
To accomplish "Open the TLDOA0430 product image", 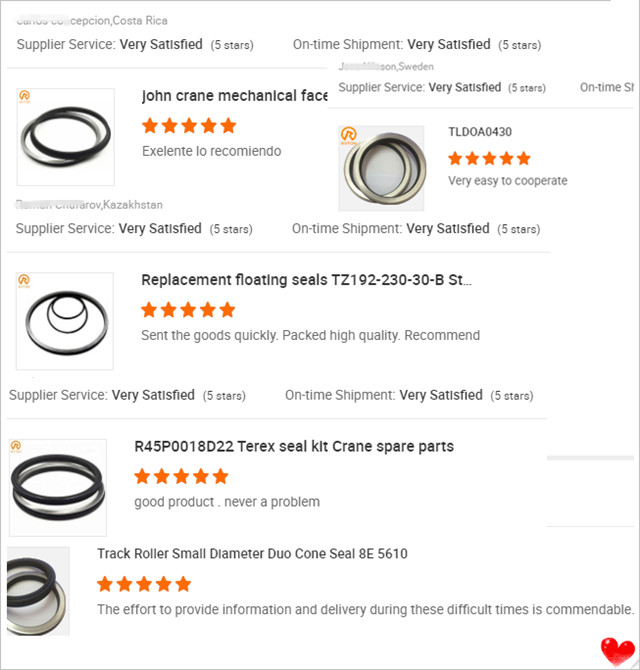I will (382, 168).
